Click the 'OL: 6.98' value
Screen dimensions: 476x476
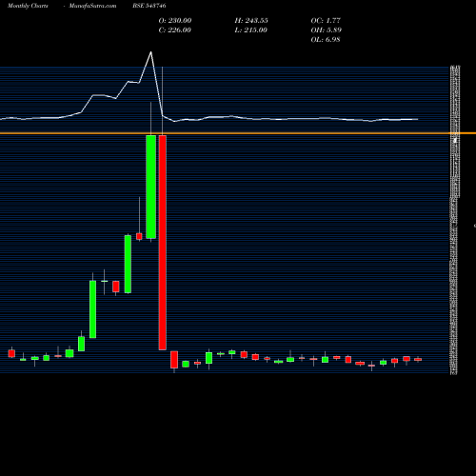326,39
